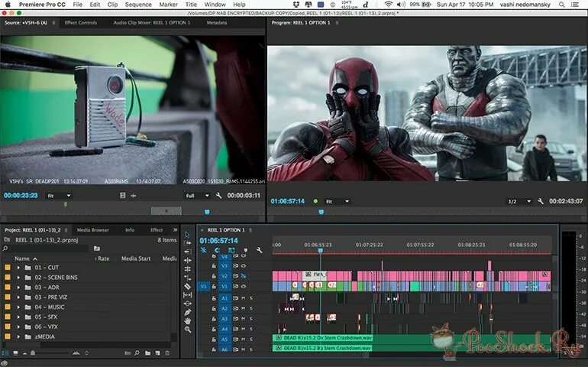This screenshot has height=367, width=588.
Task: Expand the 04 – MUSIC bin
Action: click(x=19, y=307)
